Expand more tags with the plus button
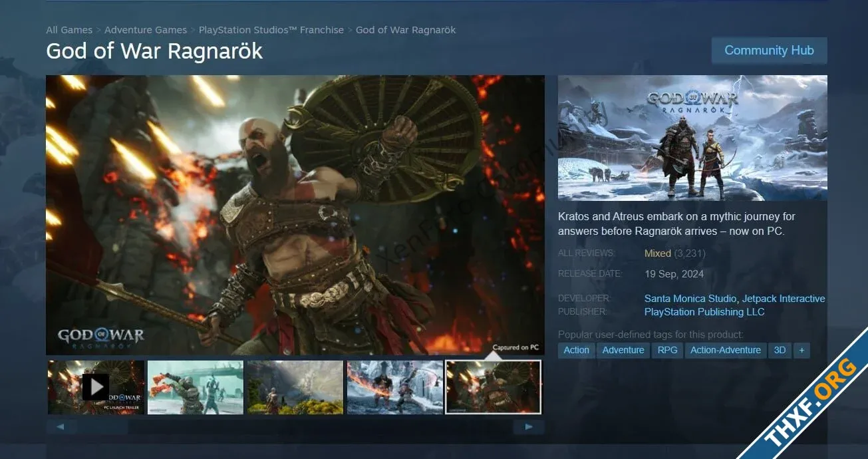 pyautogui.click(x=801, y=350)
